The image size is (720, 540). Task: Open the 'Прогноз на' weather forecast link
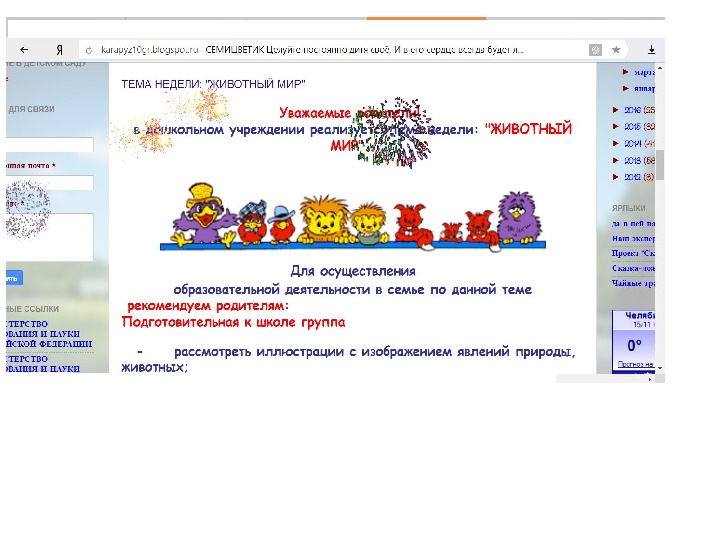tap(636, 364)
